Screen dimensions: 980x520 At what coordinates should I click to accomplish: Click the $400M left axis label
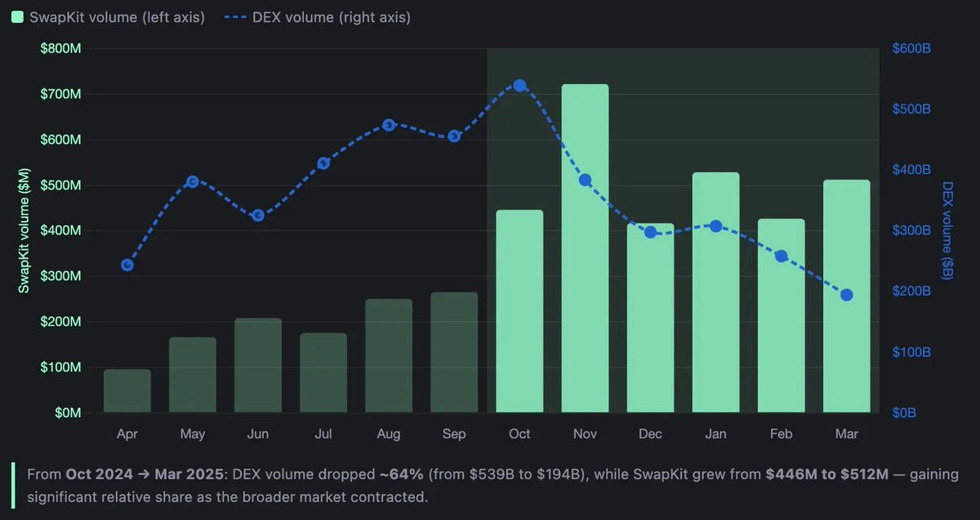point(60,231)
